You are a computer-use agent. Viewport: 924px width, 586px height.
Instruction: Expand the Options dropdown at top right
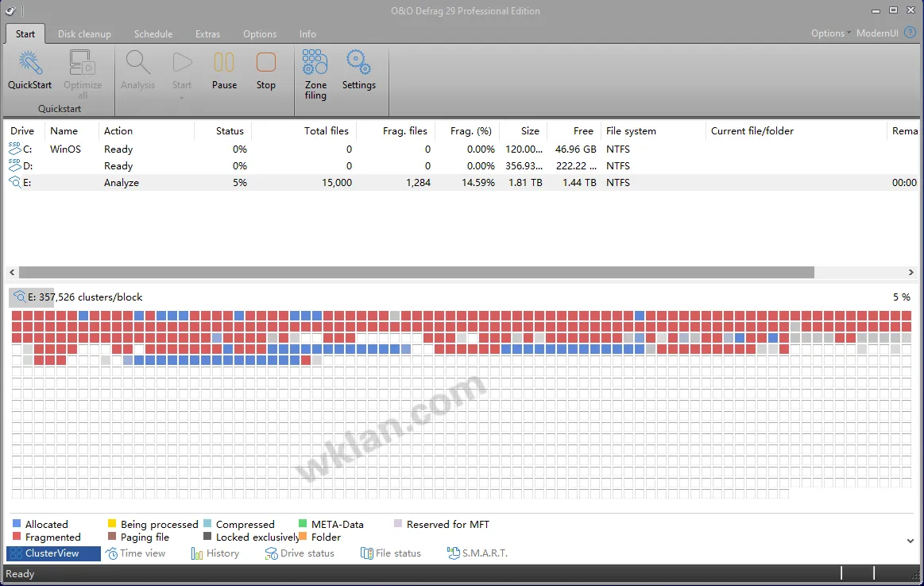[830, 33]
